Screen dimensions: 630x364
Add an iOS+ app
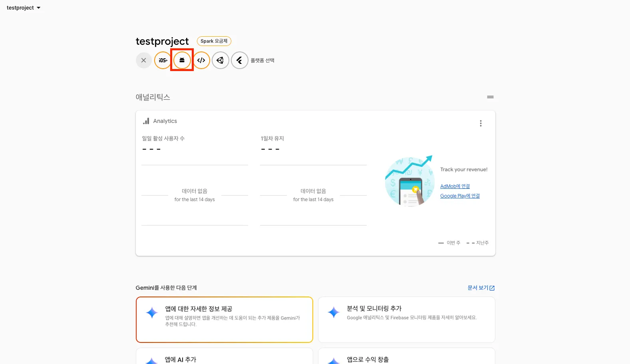pyautogui.click(x=163, y=60)
